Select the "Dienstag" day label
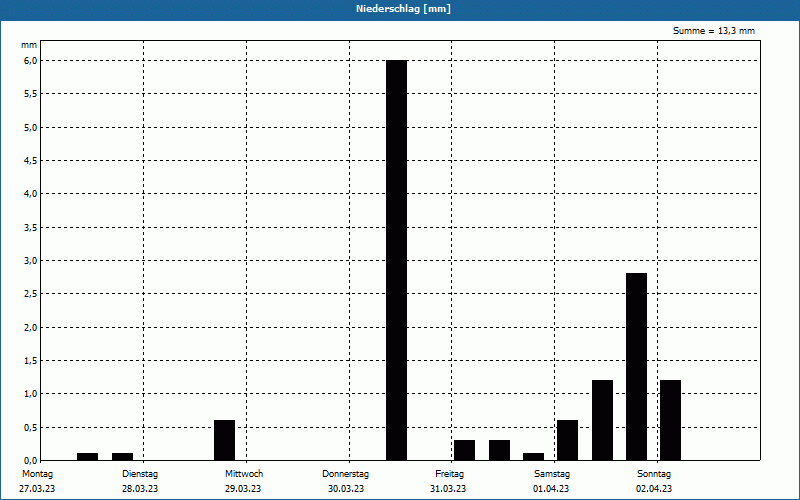 click(140, 474)
